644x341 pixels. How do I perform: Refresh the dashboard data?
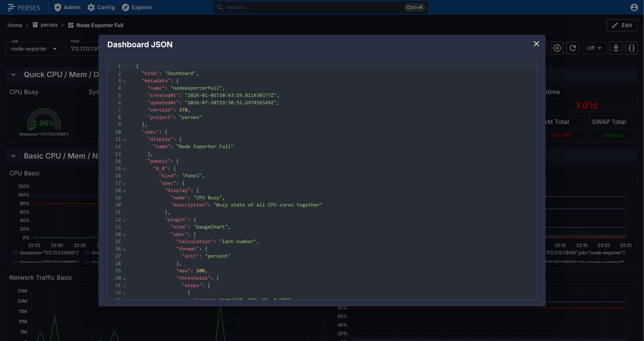tap(573, 48)
